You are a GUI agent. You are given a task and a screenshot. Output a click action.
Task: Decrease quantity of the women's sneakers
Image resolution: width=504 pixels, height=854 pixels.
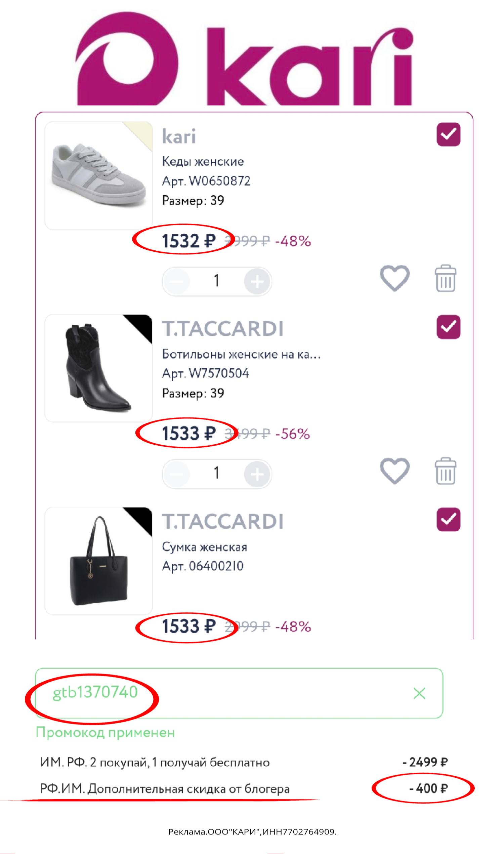coord(177,281)
